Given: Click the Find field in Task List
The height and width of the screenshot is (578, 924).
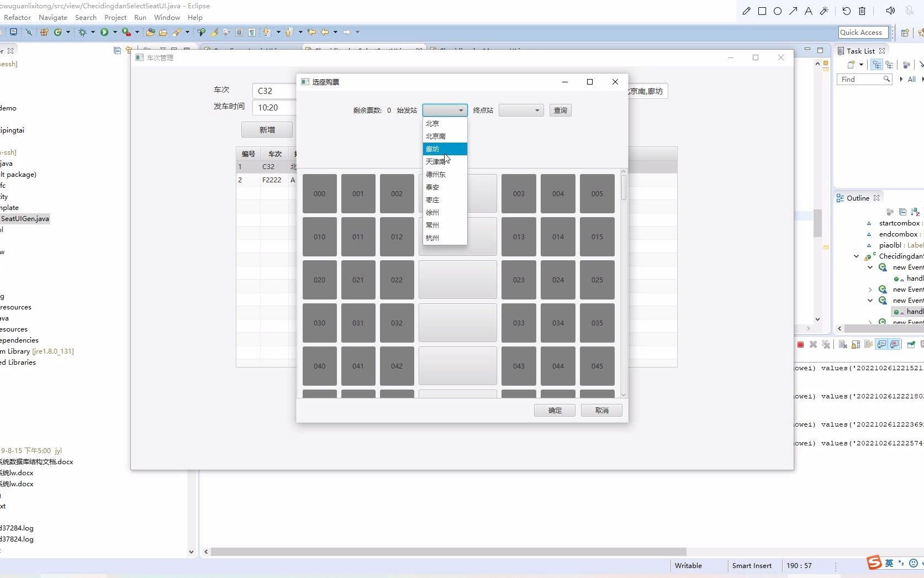Looking at the screenshot, I should 864,80.
